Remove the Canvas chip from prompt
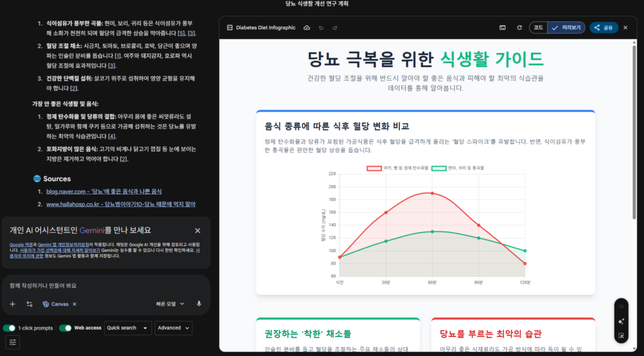This screenshot has width=644, height=356. click(74, 304)
